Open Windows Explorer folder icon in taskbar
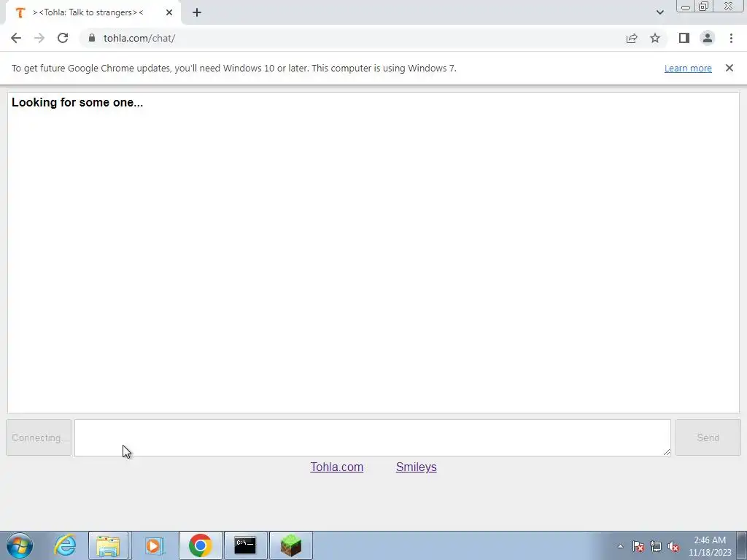This screenshot has width=747, height=560. point(108,545)
